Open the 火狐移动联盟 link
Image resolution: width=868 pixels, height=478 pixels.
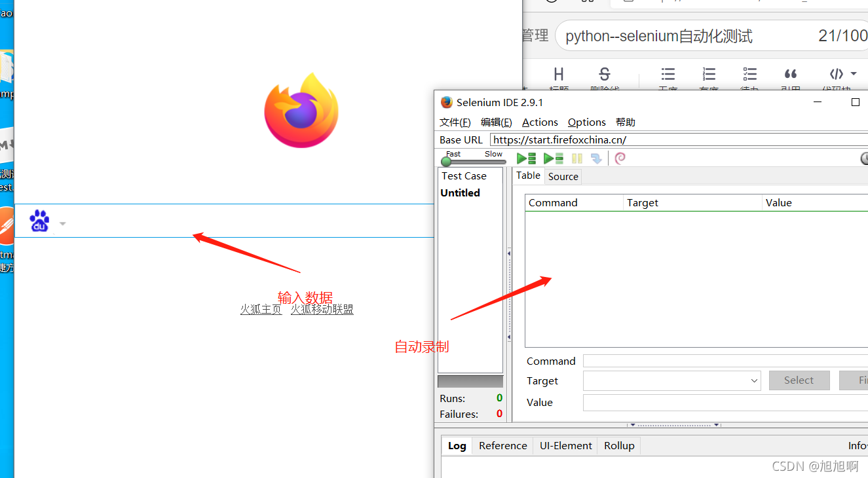tap(322, 310)
